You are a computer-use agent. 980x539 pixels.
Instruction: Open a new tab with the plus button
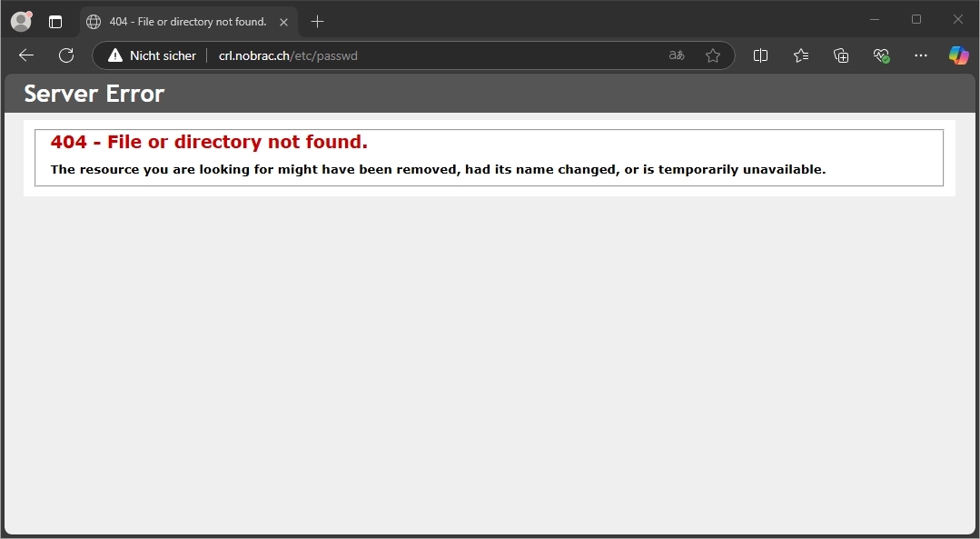[317, 22]
